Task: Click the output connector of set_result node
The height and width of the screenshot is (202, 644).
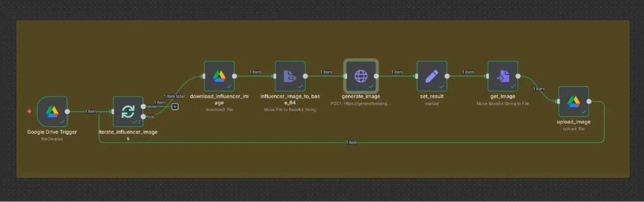Action: pyautogui.click(x=447, y=76)
